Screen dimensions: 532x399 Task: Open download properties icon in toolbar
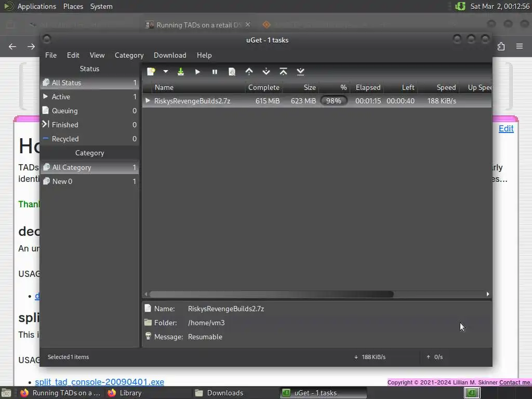click(x=232, y=72)
